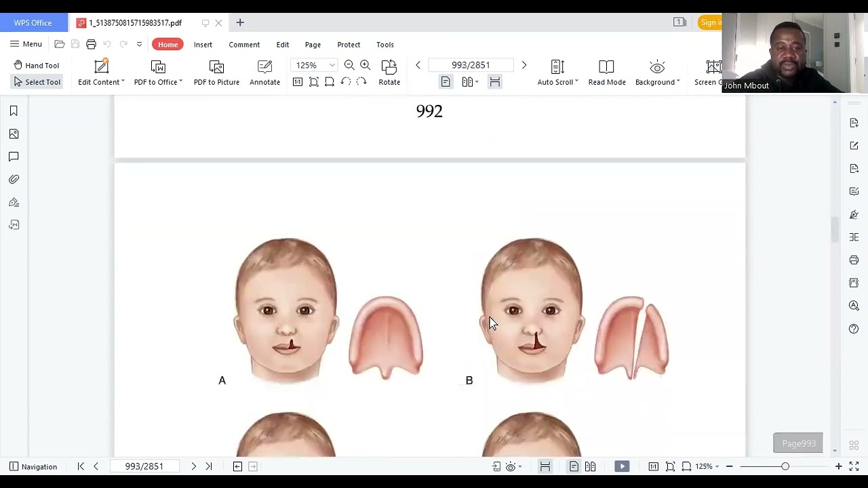Click the toolbar page number field 993/2851

click(471, 65)
